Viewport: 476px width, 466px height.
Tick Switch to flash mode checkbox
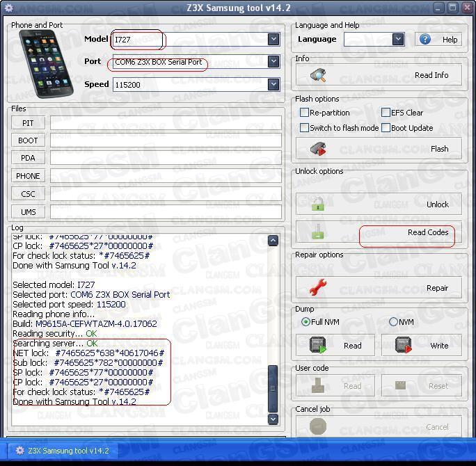(304, 128)
